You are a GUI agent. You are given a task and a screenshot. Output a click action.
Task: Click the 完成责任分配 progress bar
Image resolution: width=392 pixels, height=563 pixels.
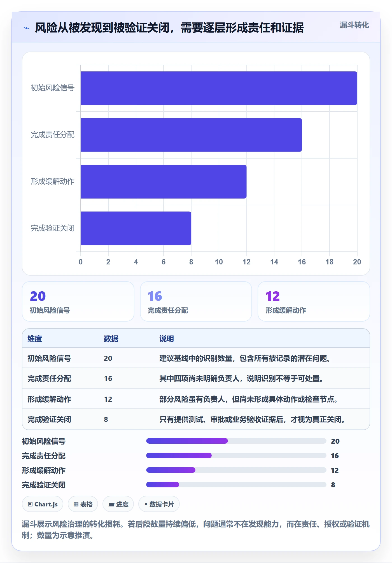tap(236, 455)
